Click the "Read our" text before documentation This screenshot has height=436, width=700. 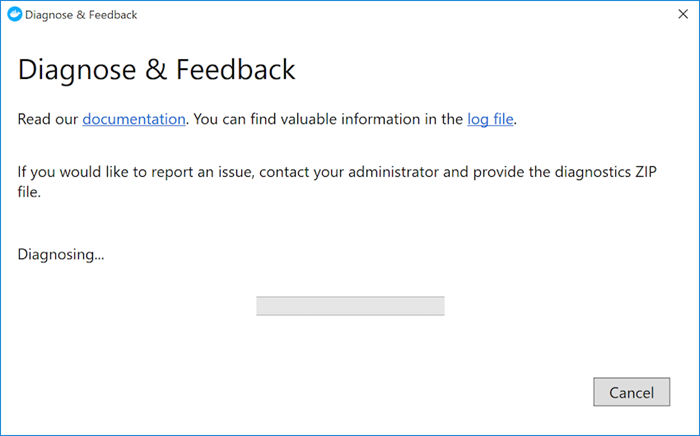coord(48,119)
